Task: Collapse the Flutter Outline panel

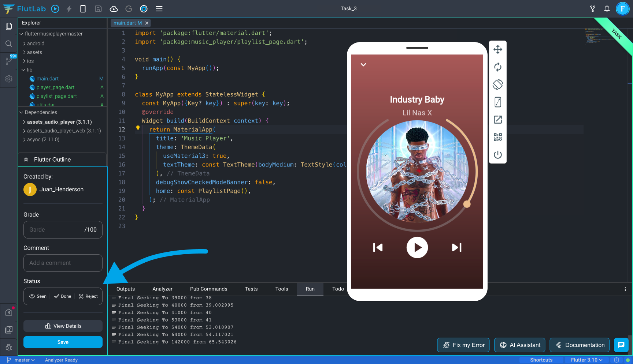Action: pos(26,160)
